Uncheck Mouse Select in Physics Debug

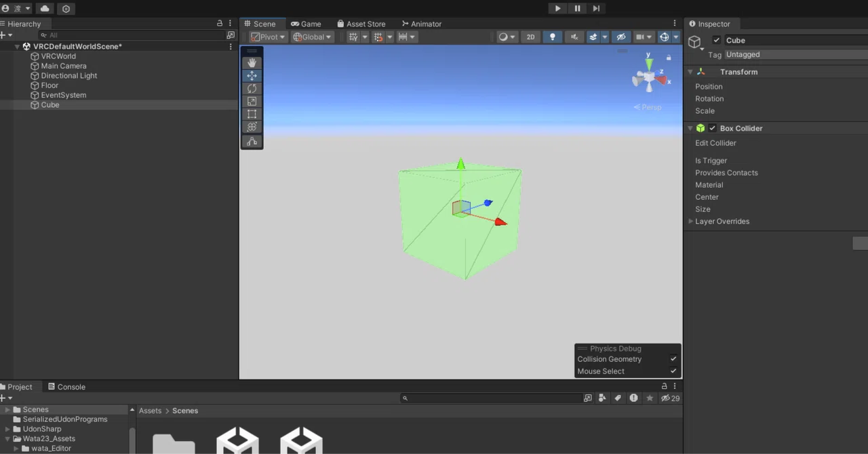pos(673,371)
